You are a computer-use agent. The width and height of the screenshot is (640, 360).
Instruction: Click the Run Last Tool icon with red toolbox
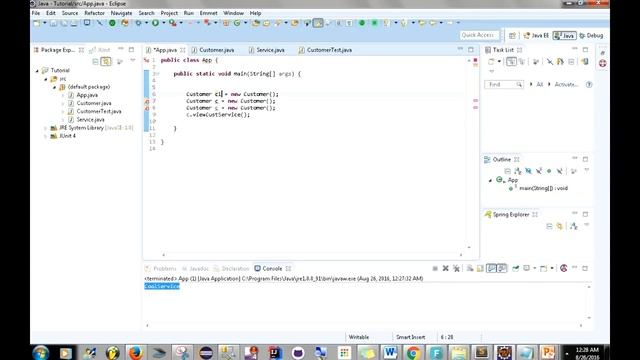pos(173,23)
